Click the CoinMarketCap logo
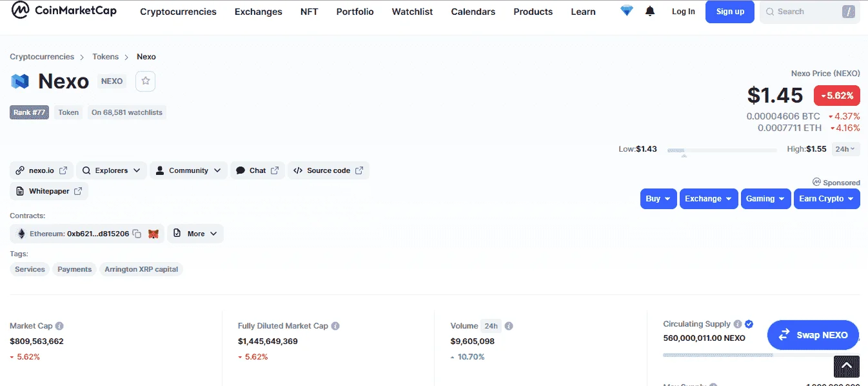Screen dimensions: 868x386 (x=64, y=11)
